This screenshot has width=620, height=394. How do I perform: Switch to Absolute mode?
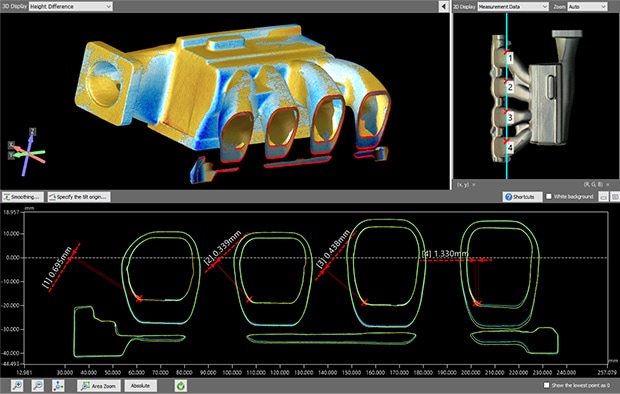140,386
